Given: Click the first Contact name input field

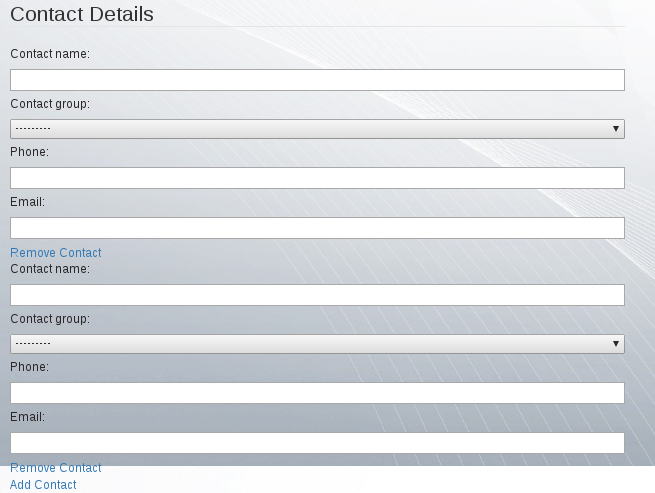Looking at the screenshot, I should pos(317,80).
